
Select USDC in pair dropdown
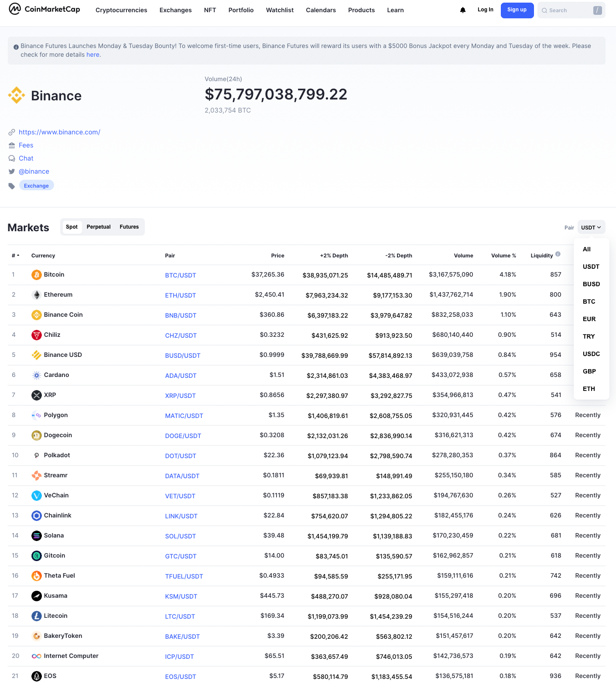click(592, 354)
